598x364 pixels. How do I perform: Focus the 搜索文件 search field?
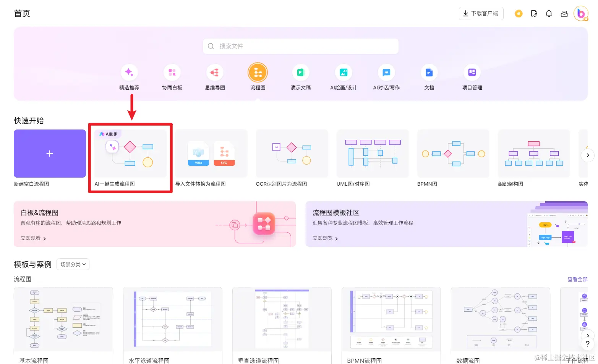[x=301, y=46]
